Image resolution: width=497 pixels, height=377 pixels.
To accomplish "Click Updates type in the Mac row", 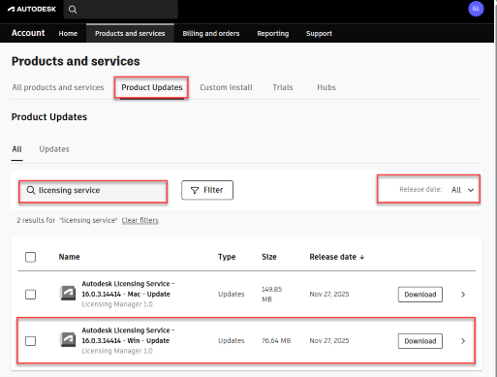I will click(231, 294).
